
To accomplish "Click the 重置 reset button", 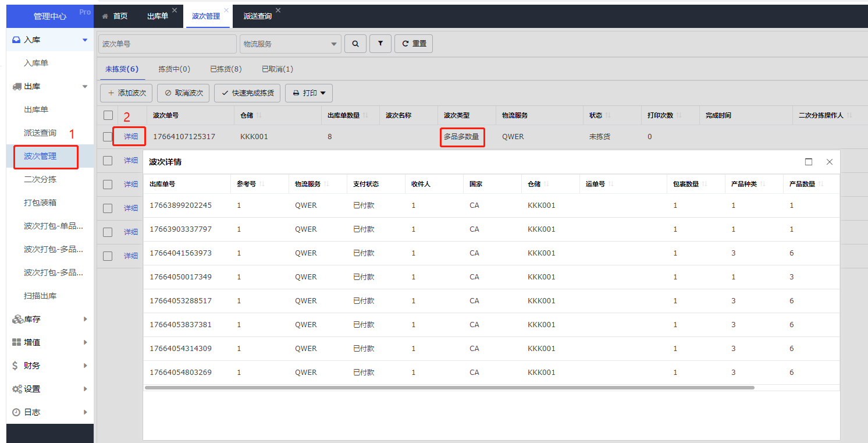I will coord(414,44).
